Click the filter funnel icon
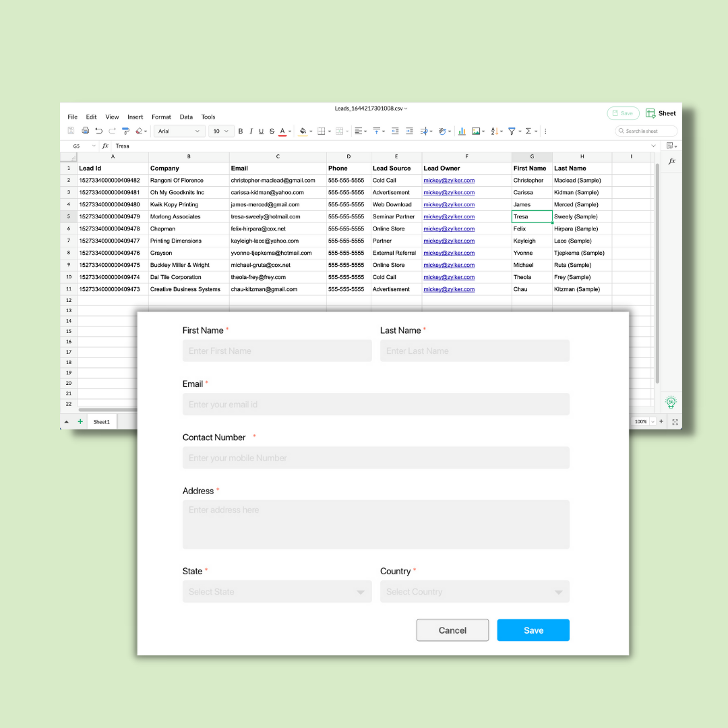This screenshot has height=728, width=728. pos(512,131)
